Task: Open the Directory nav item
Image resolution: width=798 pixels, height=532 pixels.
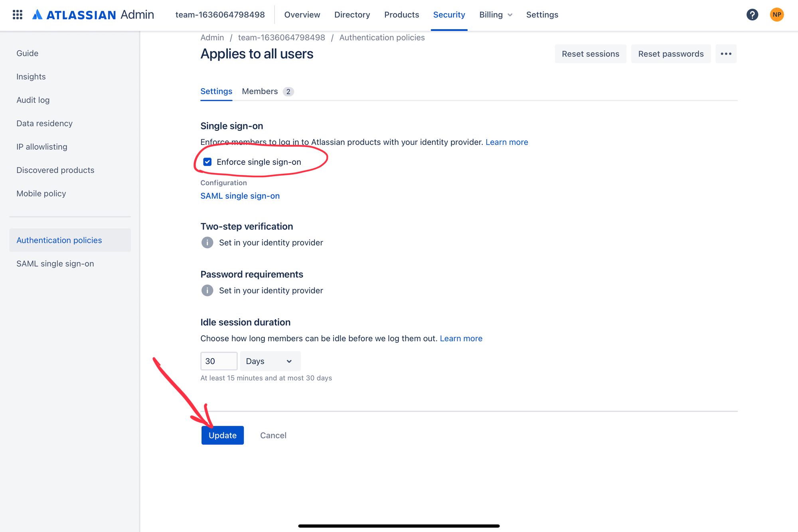Action: coord(352,15)
